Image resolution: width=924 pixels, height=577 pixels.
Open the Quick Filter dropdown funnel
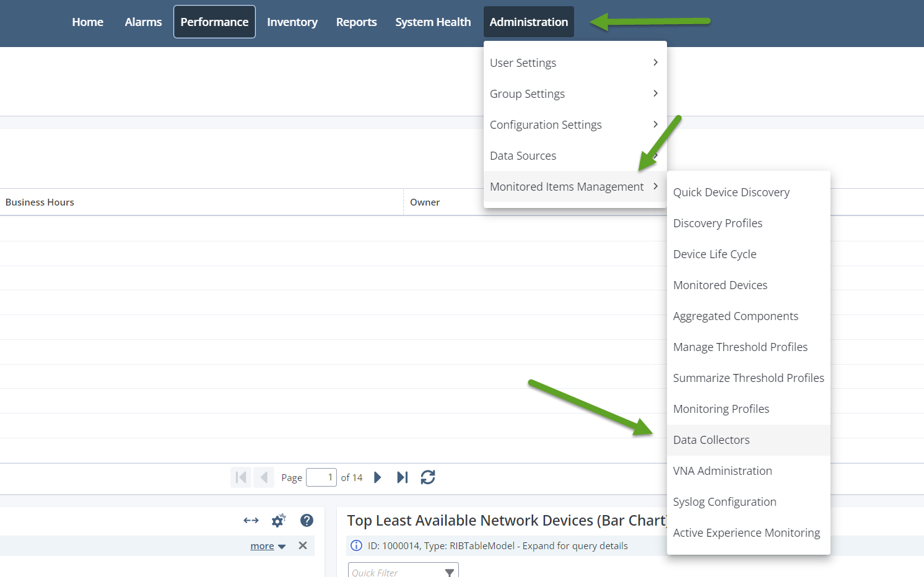click(x=450, y=573)
